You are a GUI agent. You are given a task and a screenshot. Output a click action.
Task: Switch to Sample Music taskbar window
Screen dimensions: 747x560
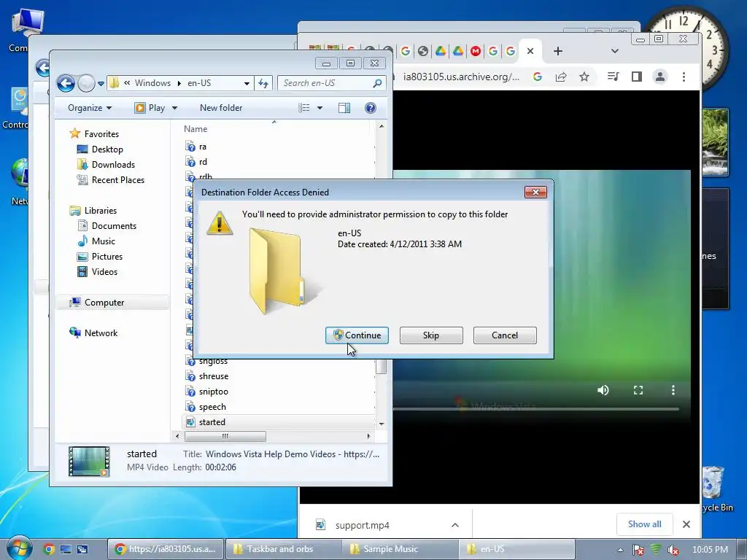pos(399,549)
